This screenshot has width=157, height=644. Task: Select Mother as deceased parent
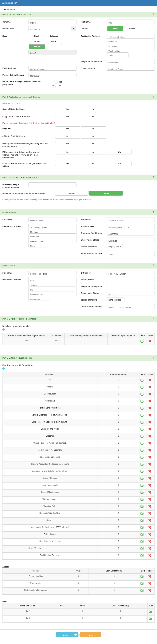point(72,193)
